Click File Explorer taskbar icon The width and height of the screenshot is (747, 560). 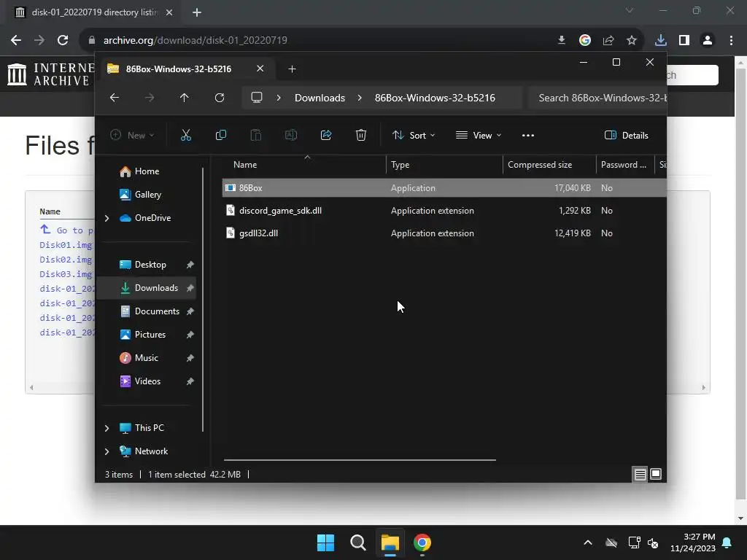[x=390, y=542]
